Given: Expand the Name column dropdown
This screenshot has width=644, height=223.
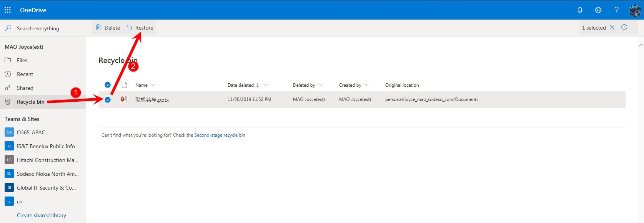Looking at the screenshot, I should click(x=153, y=85).
